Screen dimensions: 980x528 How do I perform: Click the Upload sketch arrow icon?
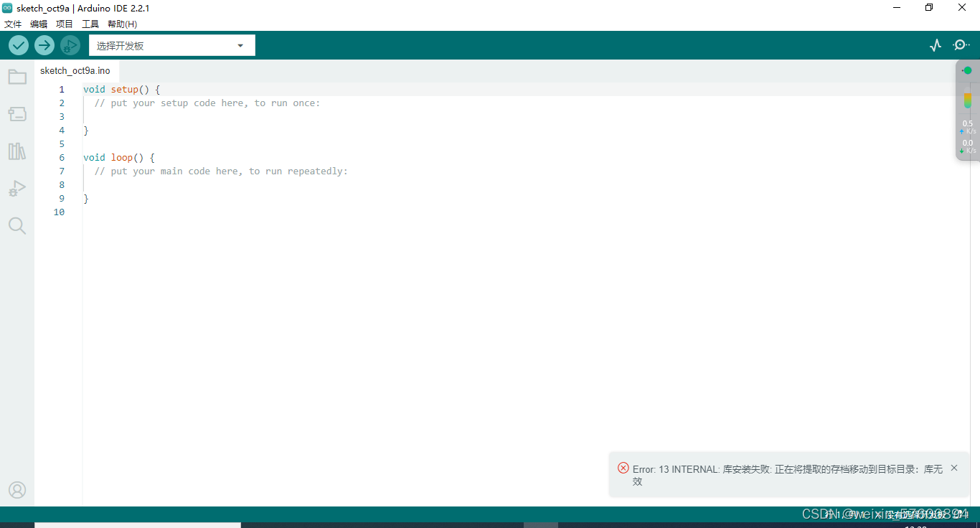pos(44,44)
